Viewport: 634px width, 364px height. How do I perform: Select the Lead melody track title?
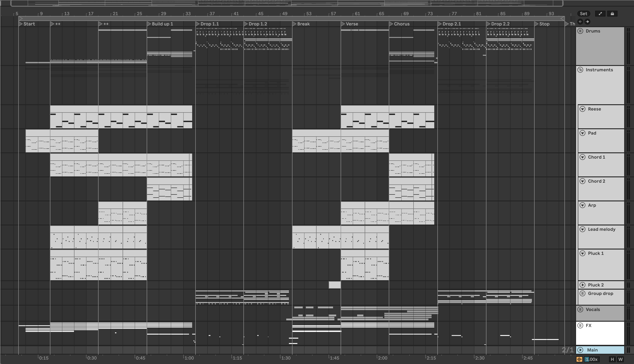[601, 229]
